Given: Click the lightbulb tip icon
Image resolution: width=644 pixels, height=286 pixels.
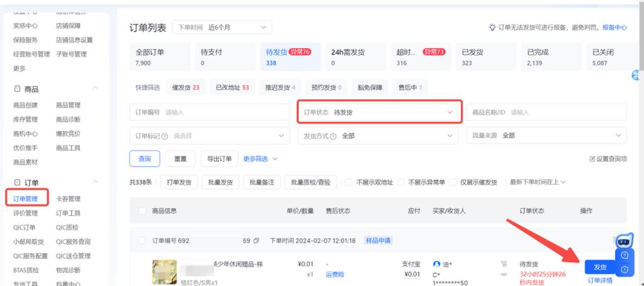Looking at the screenshot, I should pyautogui.click(x=492, y=27).
